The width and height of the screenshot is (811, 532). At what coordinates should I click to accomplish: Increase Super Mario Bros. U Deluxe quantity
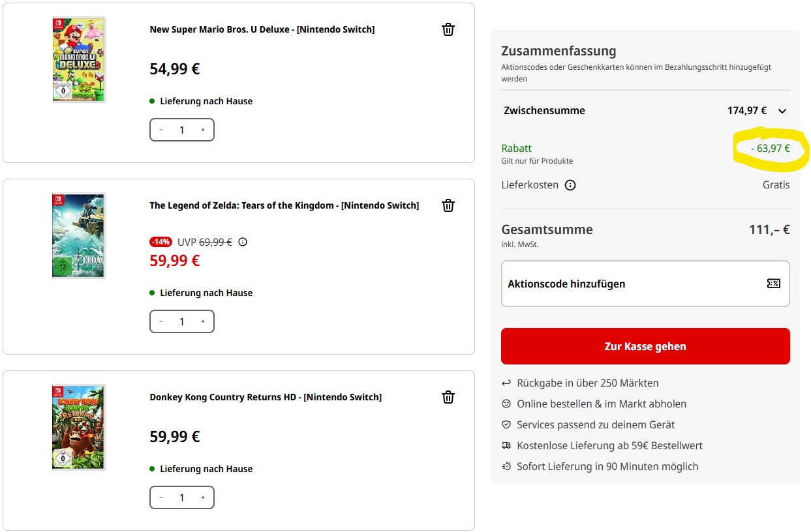[203, 130]
